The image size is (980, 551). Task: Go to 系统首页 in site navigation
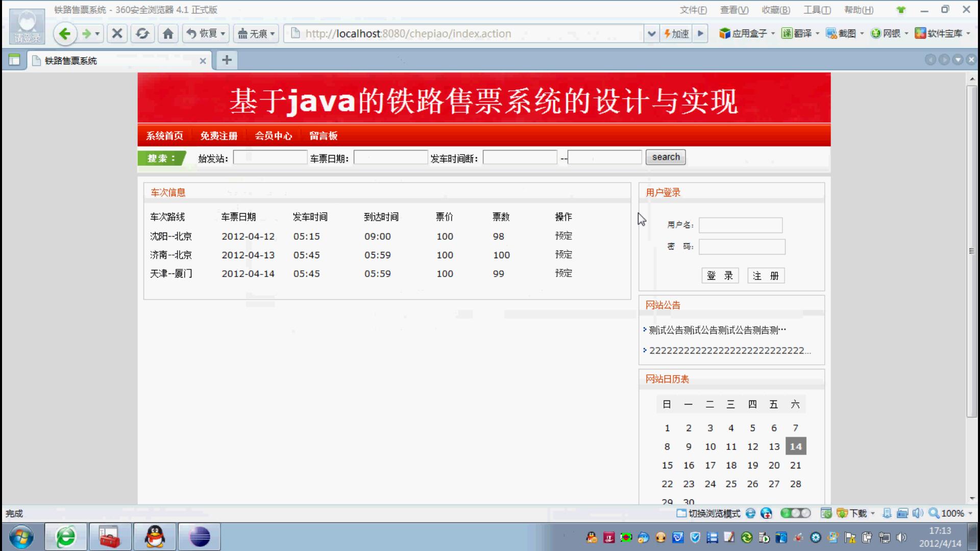coord(164,136)
